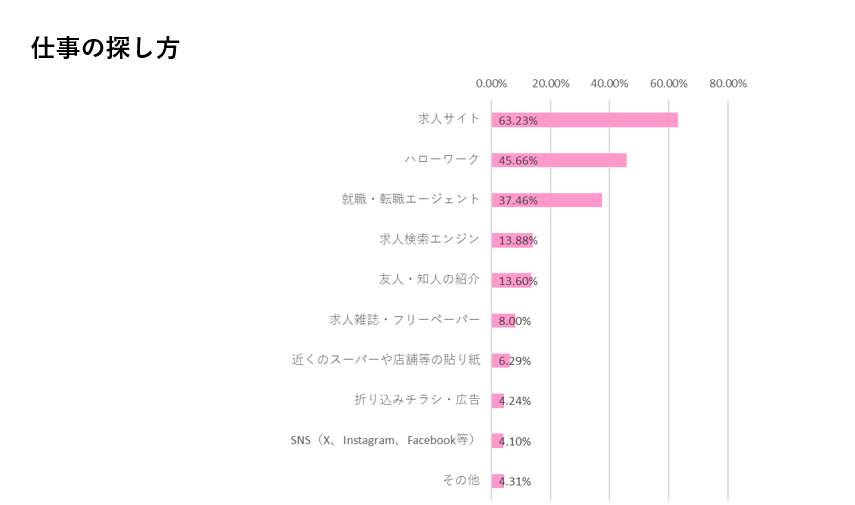Image resolution: width=855 pixels, height=505 pixels.
Task: Select the 友人・知人の紹介 bar at 13.60%
Action: pos(511,280)
